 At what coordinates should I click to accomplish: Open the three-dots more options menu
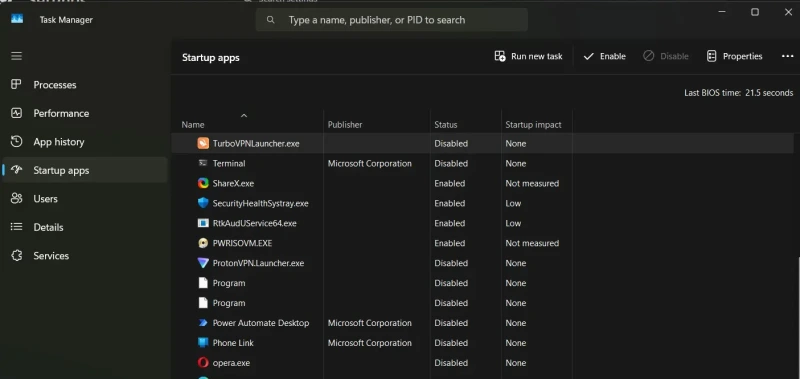787,56
